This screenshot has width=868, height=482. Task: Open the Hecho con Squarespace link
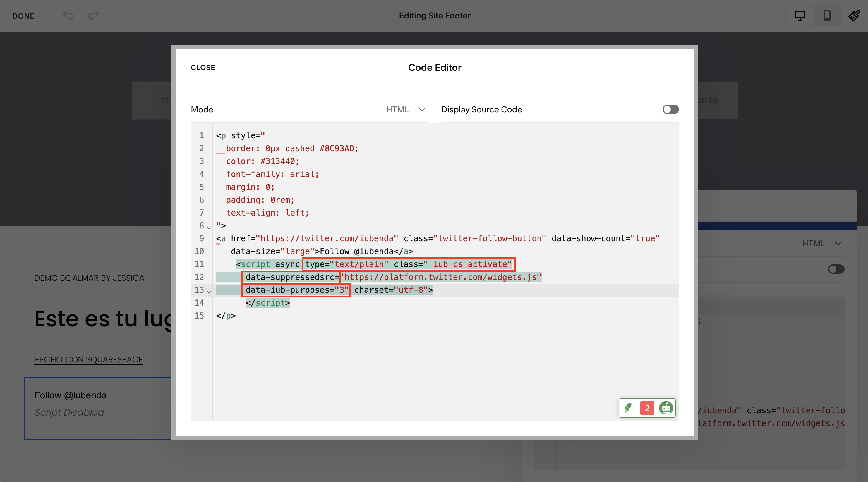click(x=88, y=359)
